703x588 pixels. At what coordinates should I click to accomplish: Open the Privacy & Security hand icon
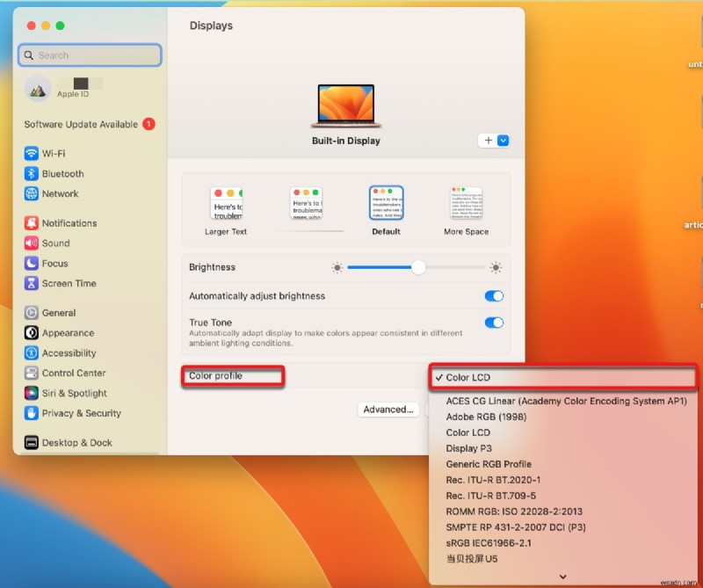click(x=31, y=413)
